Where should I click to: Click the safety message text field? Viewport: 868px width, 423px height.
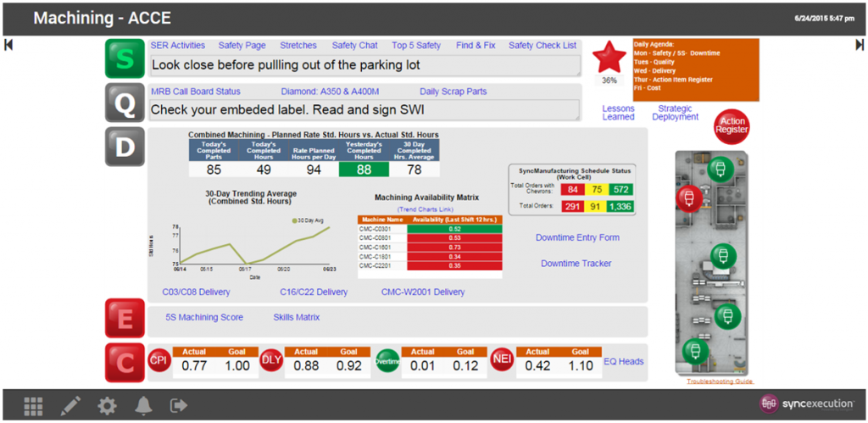(364, 65)
